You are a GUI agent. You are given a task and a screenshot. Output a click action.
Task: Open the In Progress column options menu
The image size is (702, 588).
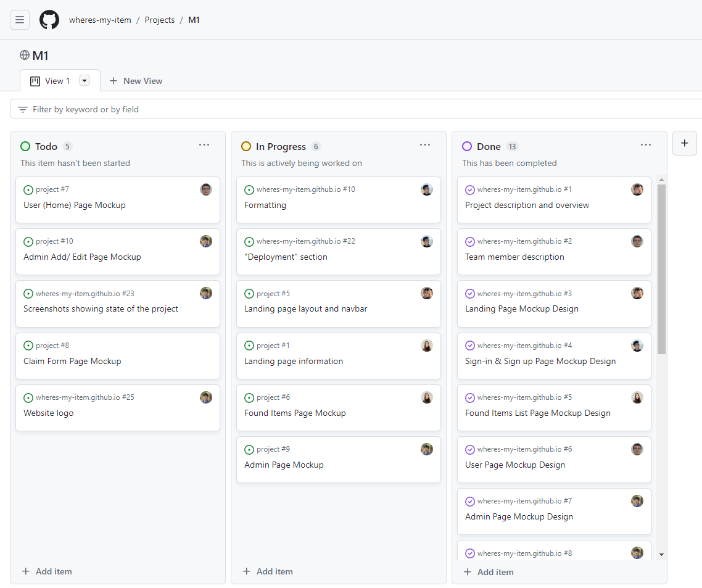(425, 145)
